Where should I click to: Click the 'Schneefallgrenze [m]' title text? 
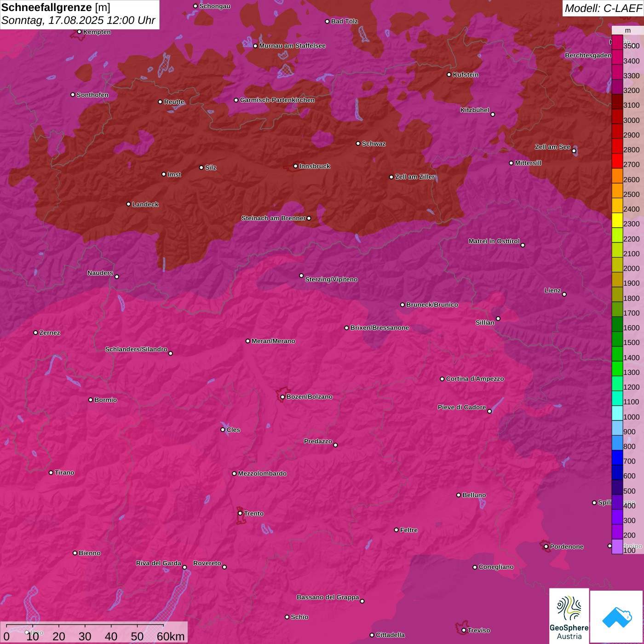coord(56,7)
